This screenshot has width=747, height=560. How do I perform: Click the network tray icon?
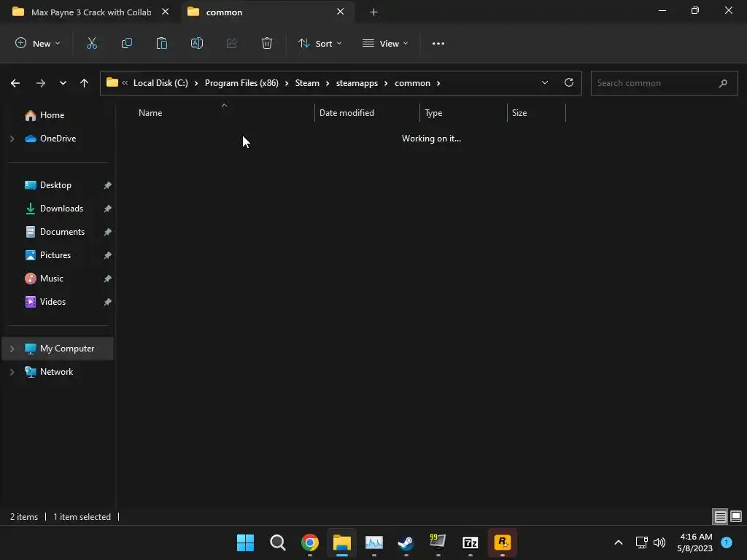pyautogui.click(x=641, y=542)
